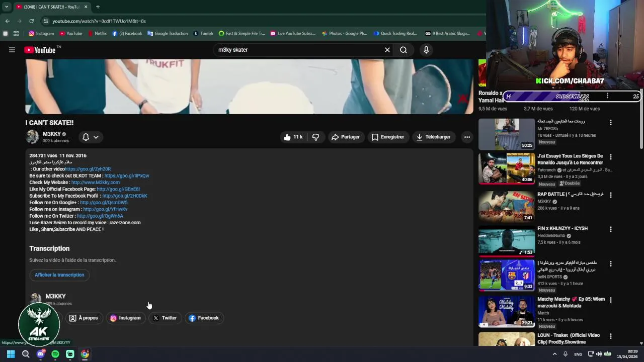Viewport: 644px width, 362px height.
Task: Expand the tab search dropdown arrow
Action: coord(6,7)
